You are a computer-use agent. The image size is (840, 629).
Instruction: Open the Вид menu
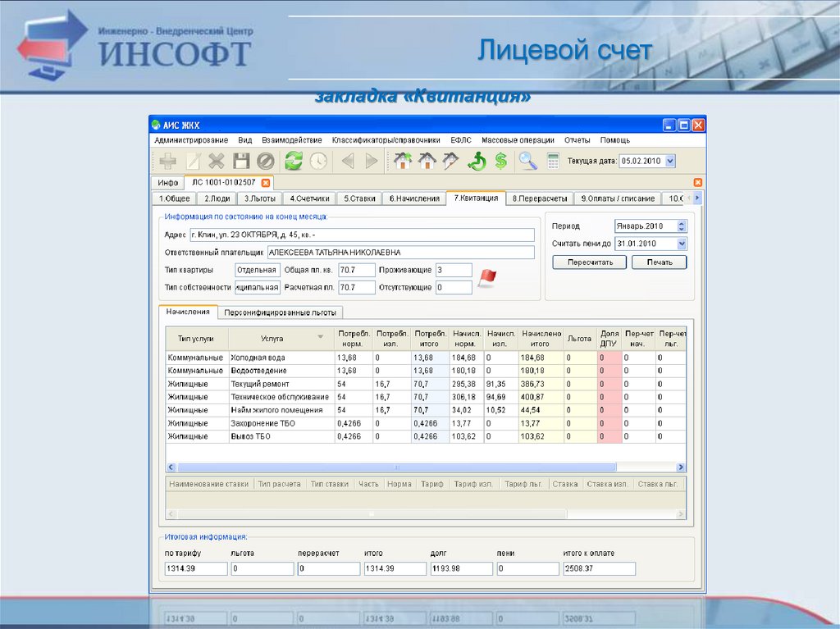pos(244,140)
